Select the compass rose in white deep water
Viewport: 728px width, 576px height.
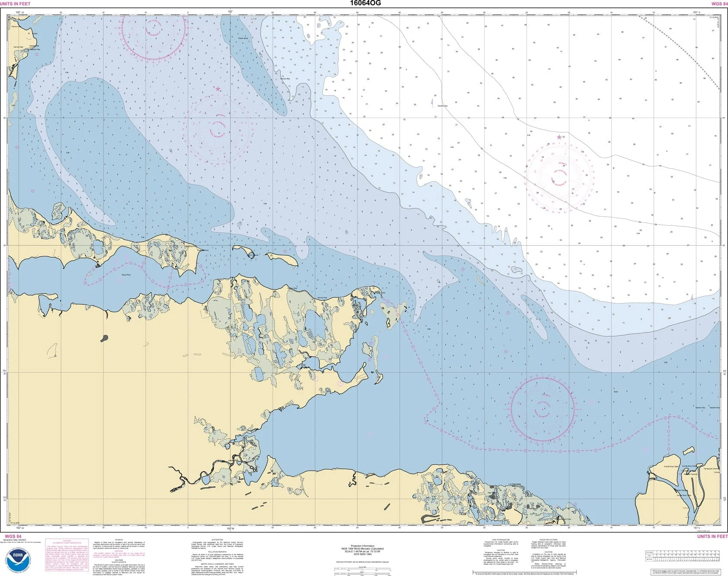(560, 178)
